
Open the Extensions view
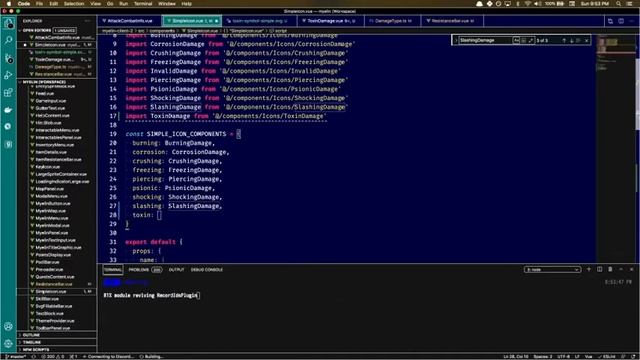pos(8,93)
